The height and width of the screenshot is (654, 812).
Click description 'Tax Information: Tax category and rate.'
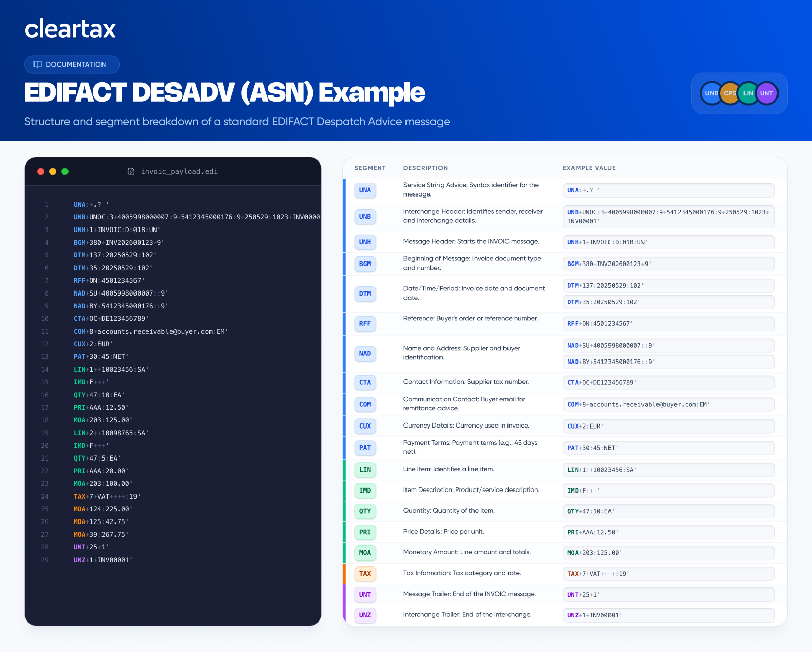pos(462,573)
